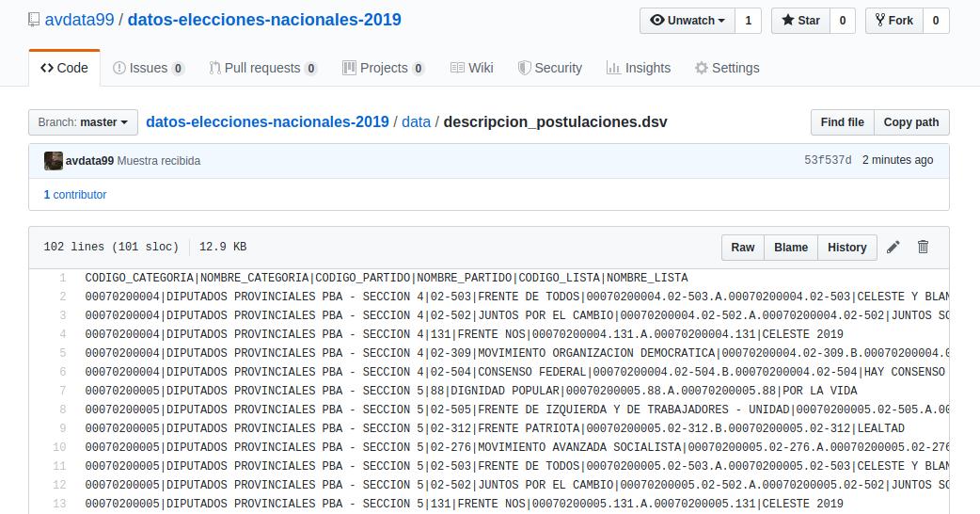Open the Blame view
This screenshot has height=514, width=980.
pyautogui.click(x=791, y=248)
